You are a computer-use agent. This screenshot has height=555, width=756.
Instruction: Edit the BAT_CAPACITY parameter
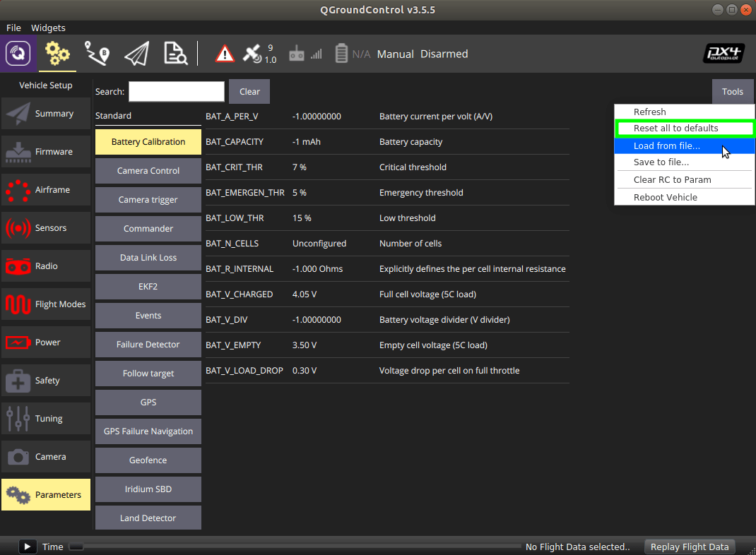387,142
